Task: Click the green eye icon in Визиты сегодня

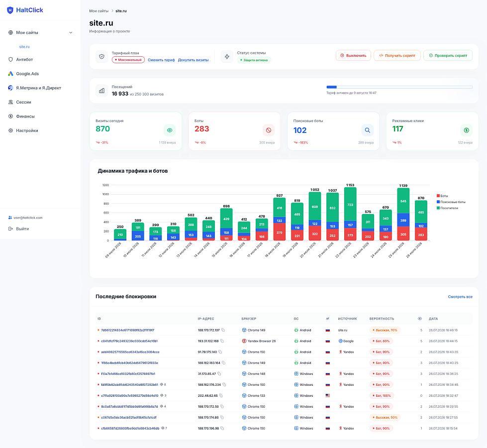Action: (x=170, y=130)
